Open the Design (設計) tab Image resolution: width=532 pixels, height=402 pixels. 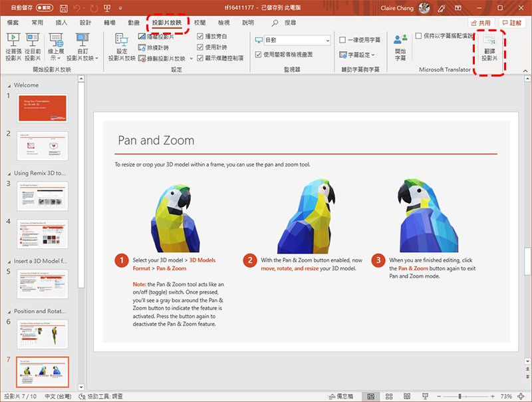coord(86,23)
